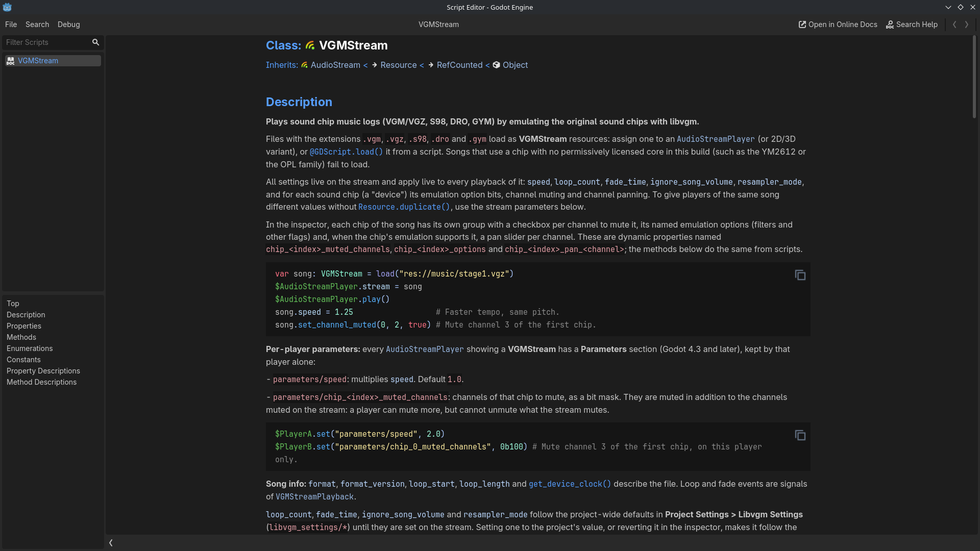Open the Search menu
The image size is (980, 551).
[37, 24]
